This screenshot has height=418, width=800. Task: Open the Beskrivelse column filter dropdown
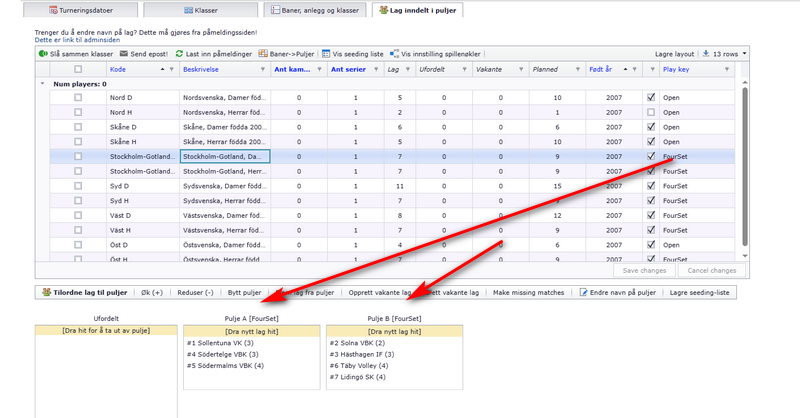(263, 69)
